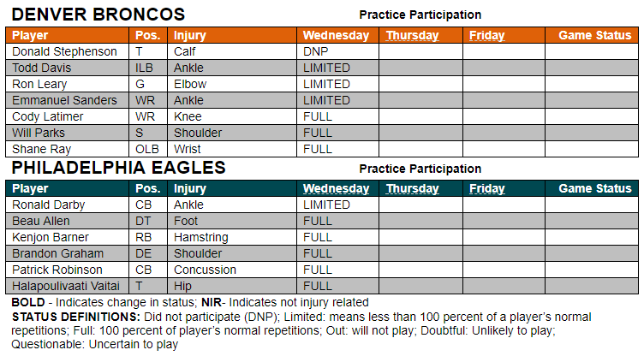Click the Friday header in Broncos table
The image size is (644, 356).
pos(486,35)
